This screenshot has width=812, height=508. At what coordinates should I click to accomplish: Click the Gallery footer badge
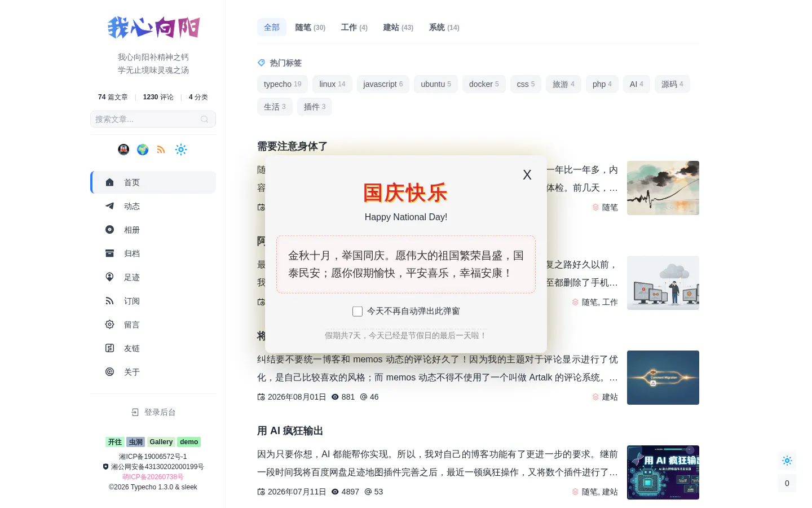[161, 442]
